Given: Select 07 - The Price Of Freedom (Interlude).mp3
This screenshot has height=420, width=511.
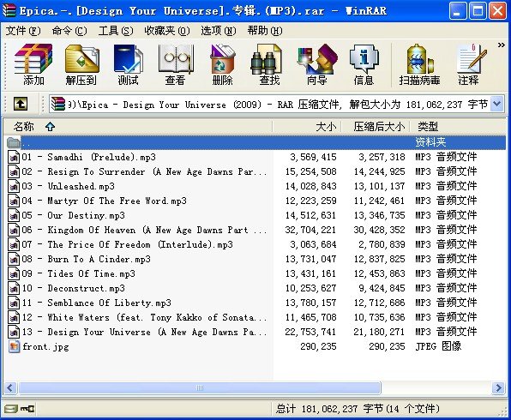Looking at the screenshot, I should point(128,244).
